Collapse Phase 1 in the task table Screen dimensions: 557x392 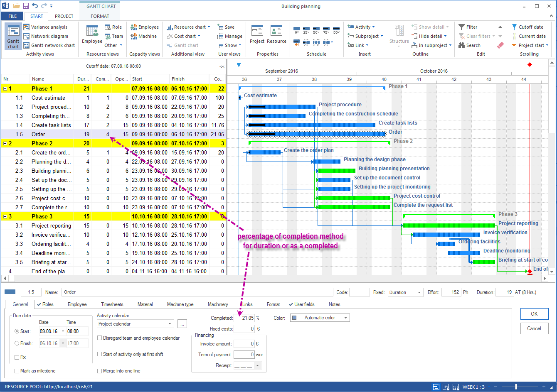click(5, 88)
